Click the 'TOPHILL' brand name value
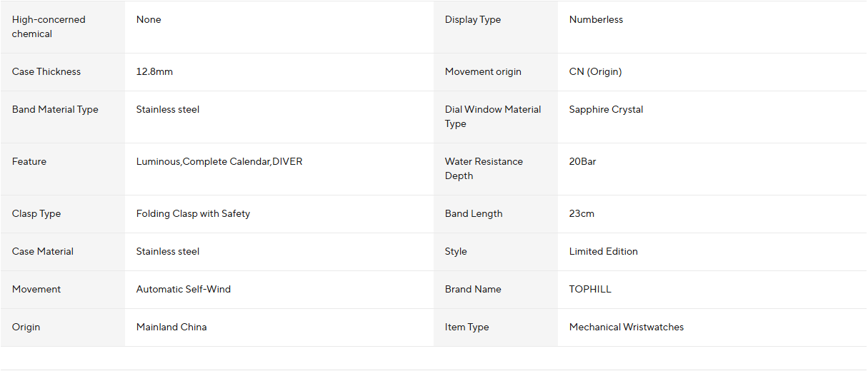Screen dimensions: 868x371 tap(590, 290)
